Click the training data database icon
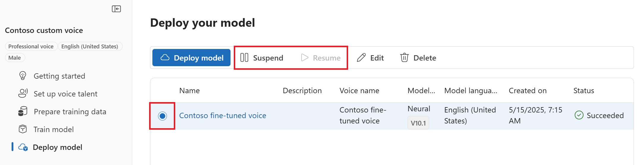This screenshot has width=644, height=165. tap(23, 112)
